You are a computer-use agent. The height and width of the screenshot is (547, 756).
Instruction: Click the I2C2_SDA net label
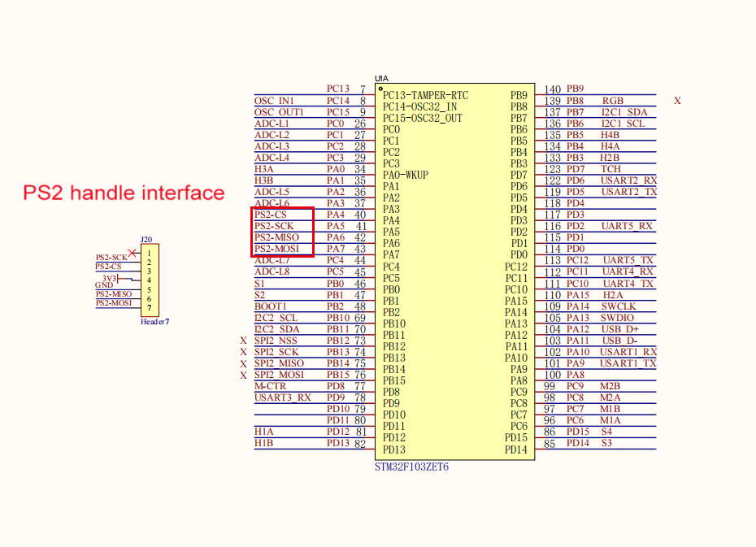click(276, 329)
